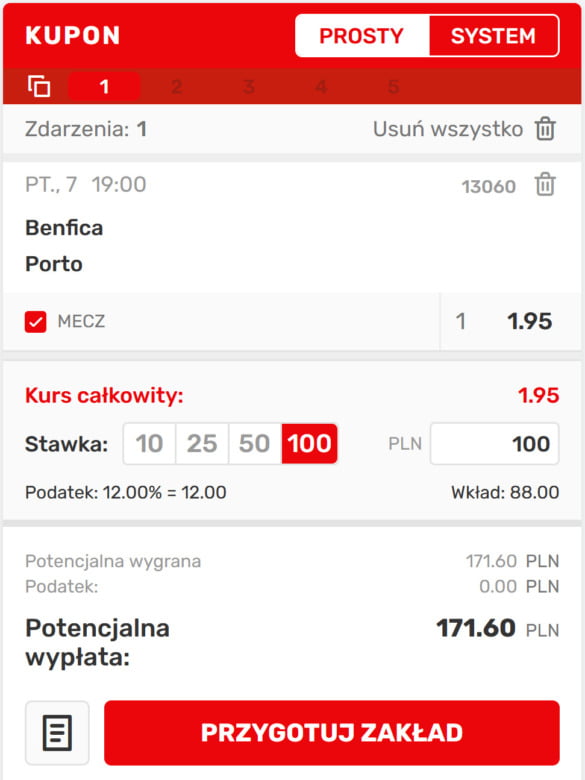Open coupon tab 2

pyautogui.click(x=177, y=87)
